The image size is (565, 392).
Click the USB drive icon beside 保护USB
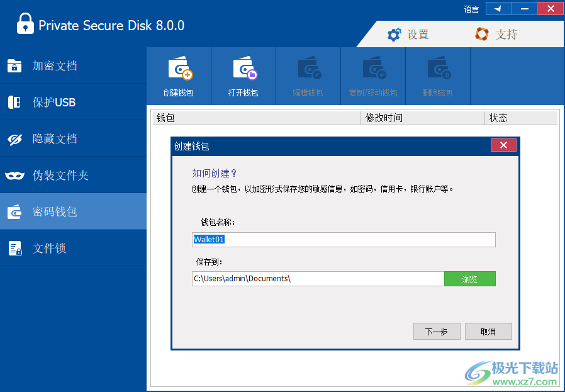14,103
